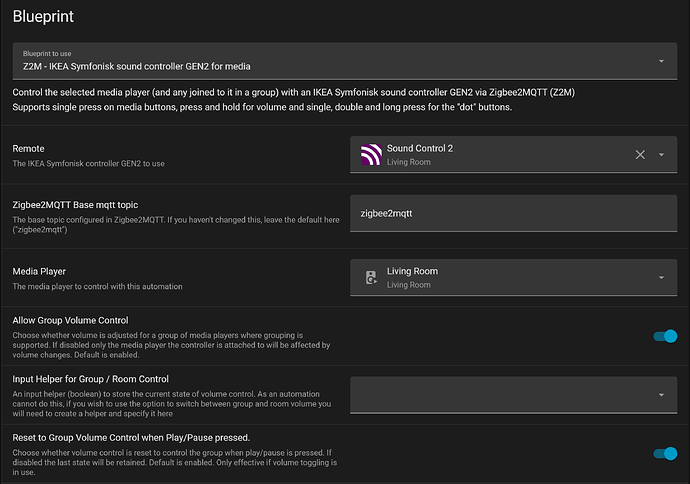Click the 'Remote' setting label
Screen dimensions: 690x484
[28, 148]
